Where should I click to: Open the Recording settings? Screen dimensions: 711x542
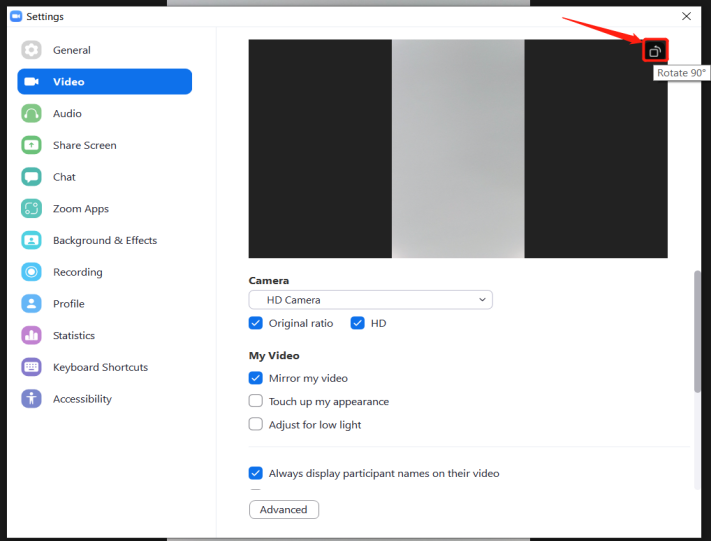(x=104, y=272)
